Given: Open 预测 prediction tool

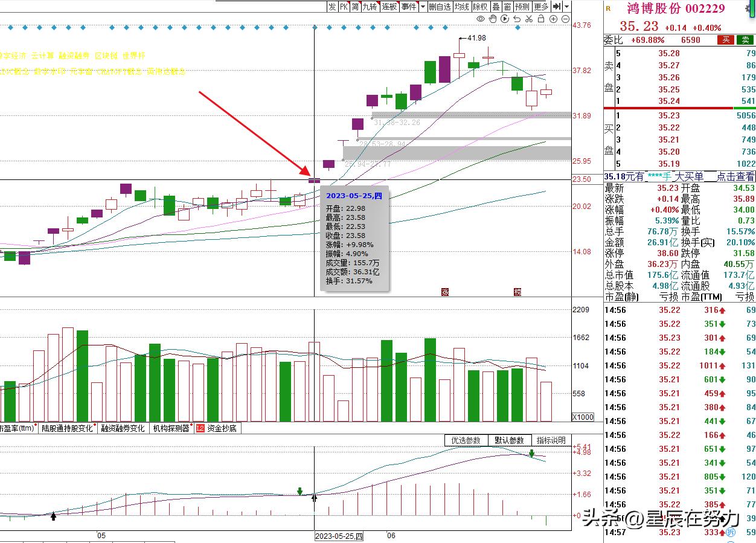Looking at the screenshot, I should coord(523,7).
